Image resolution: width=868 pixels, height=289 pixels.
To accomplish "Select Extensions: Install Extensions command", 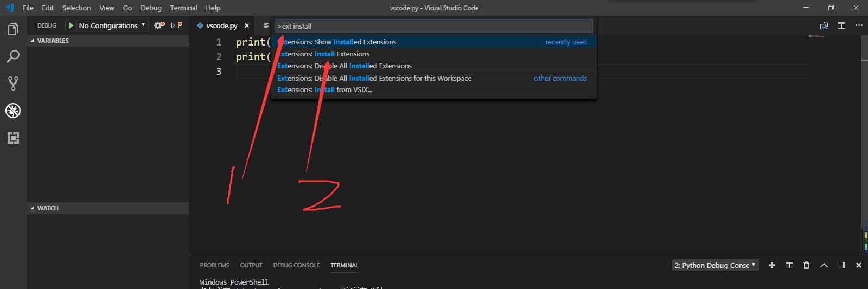I will click(434, 54).
